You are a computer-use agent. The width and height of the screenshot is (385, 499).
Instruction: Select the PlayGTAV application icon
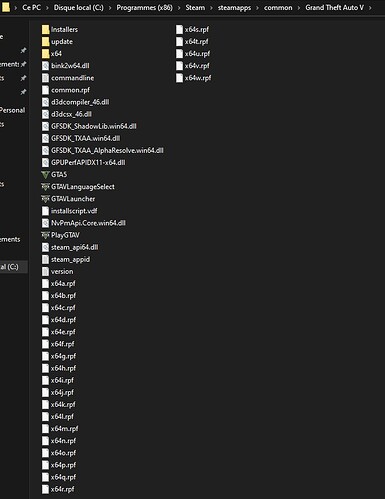pyautogui.click(x=45, y=235)
